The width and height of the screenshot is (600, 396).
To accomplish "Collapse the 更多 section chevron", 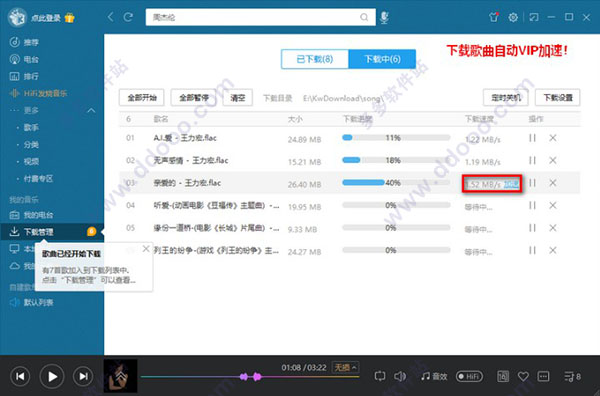I will (91, 110).
